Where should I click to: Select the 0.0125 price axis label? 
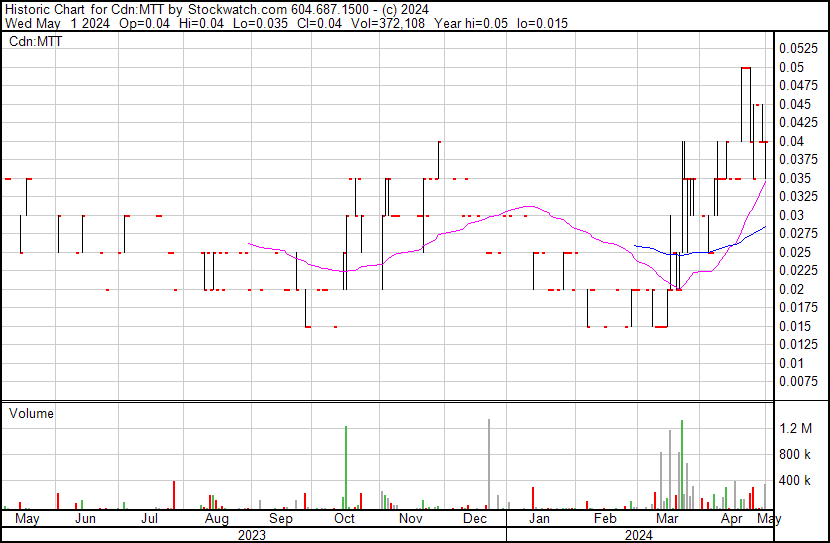tap(799, 345)
